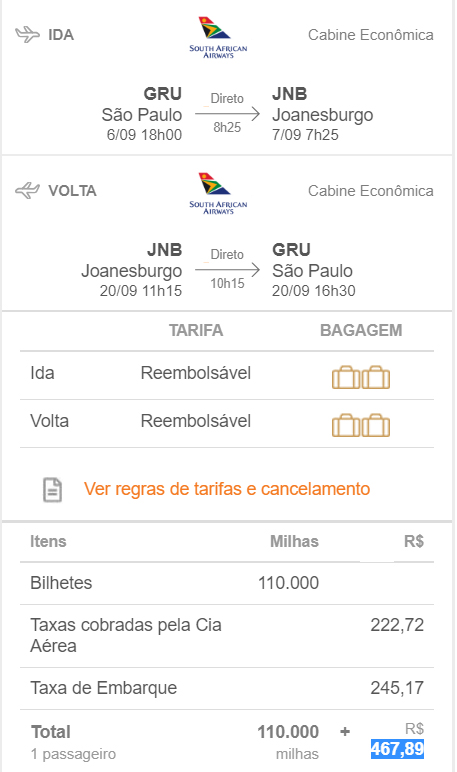The height and width of the screenshot is (772, 457).
Task: Click the luggage icons in the Ida row
Action: pyautogui.click(x=361, y=377)
